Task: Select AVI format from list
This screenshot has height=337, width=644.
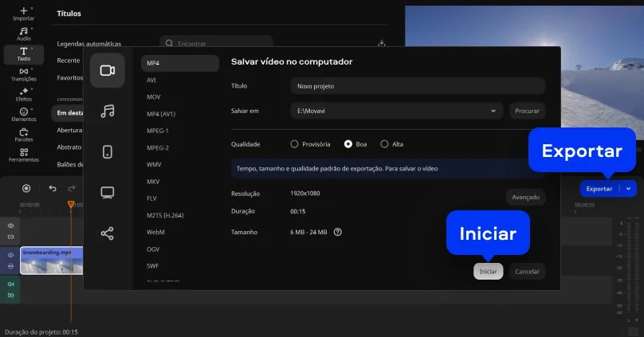Action: [x=151, y=80]
